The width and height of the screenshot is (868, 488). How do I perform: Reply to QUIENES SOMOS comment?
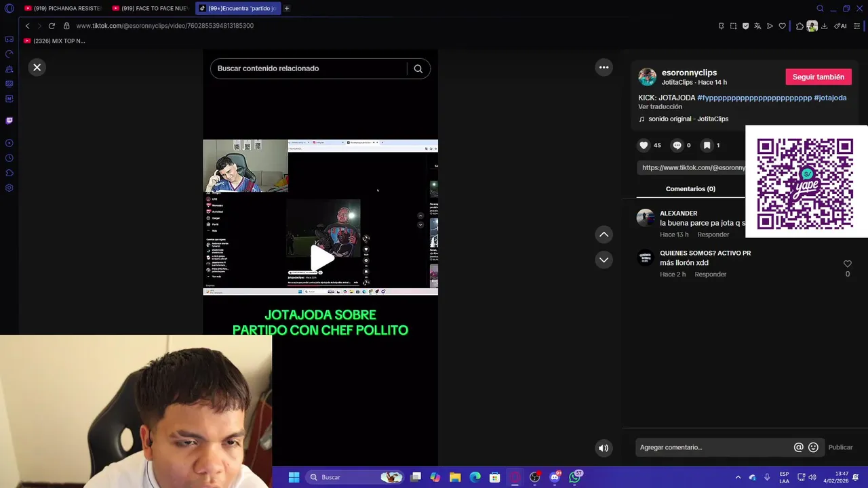(711, 274)
